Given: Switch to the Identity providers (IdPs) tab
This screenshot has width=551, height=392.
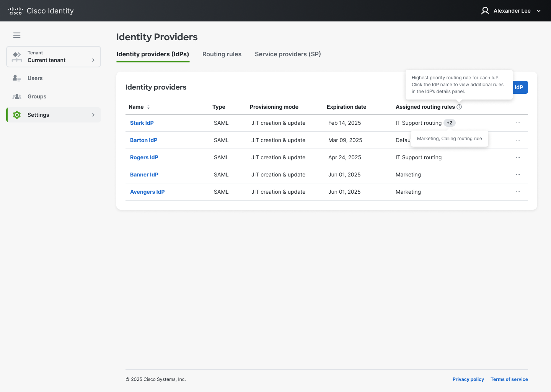Looking at the screenshot, I should click(x=153, y=54).
